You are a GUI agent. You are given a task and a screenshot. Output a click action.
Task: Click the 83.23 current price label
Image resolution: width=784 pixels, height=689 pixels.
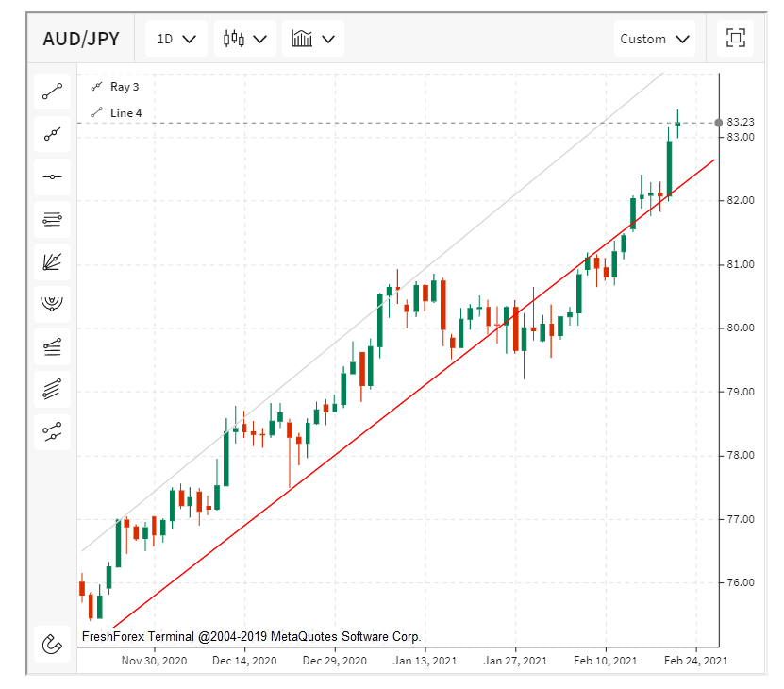coord(741,122)
